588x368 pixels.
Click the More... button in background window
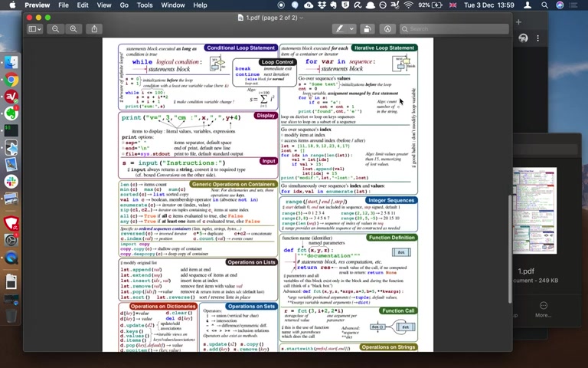point(543,310)
